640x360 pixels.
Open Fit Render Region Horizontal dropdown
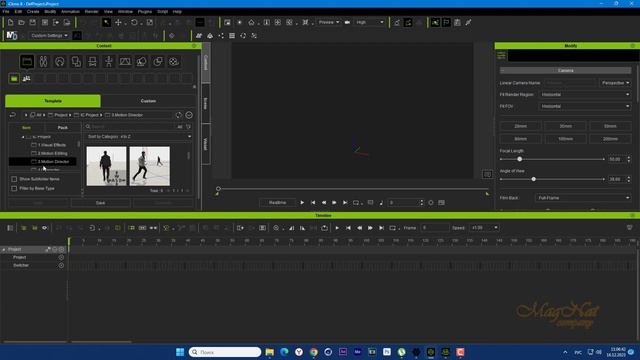tap(585, 95)
